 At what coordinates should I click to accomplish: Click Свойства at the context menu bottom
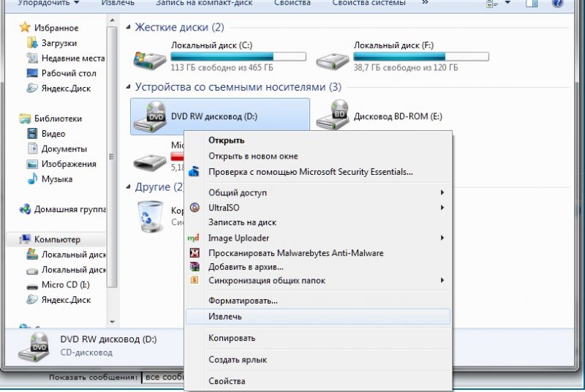[227, 381]
